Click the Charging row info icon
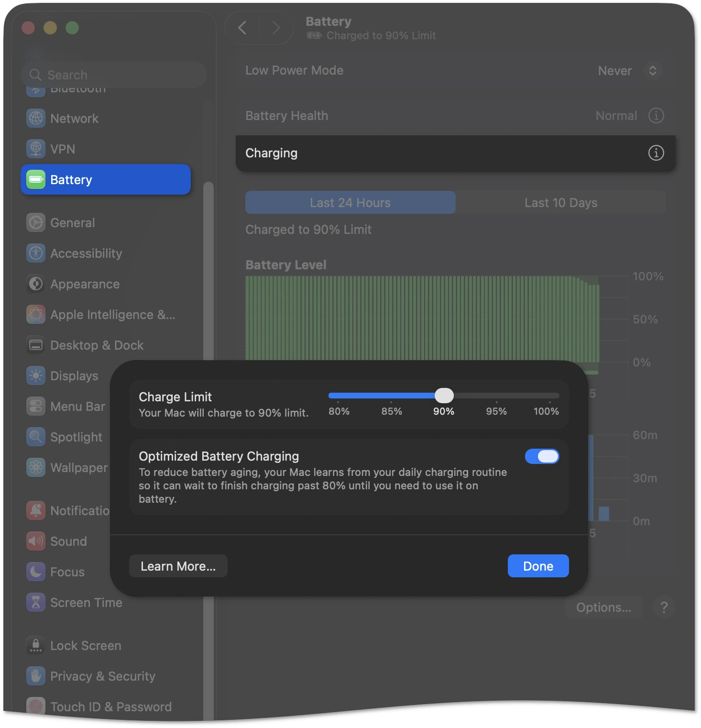 [x=656, y=153]
